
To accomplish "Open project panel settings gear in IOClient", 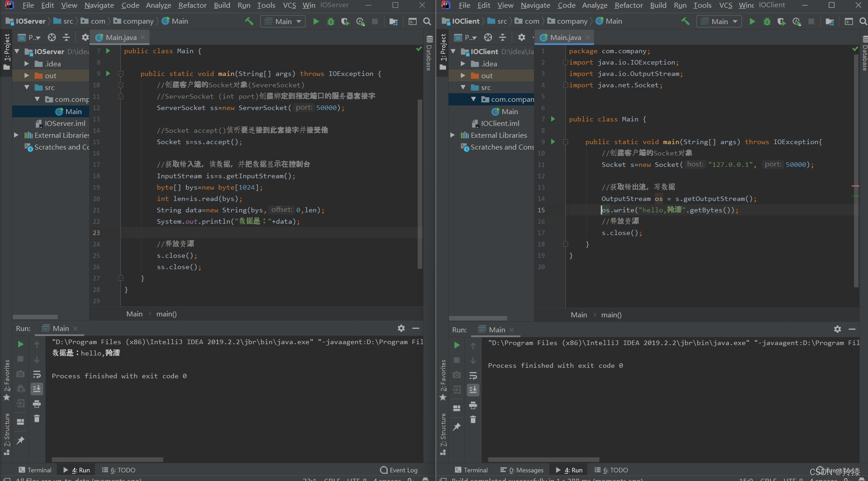I will pyautogui.click(x=521, y=37).
